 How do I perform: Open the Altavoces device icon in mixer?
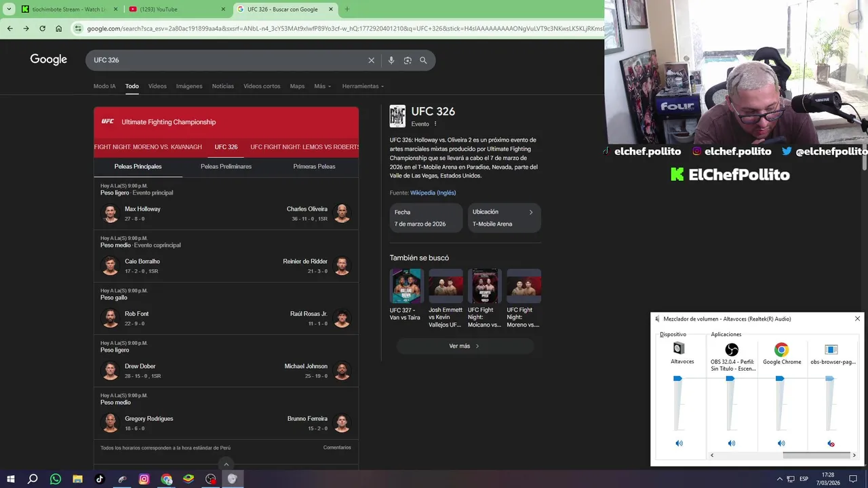tap(679, 348)
